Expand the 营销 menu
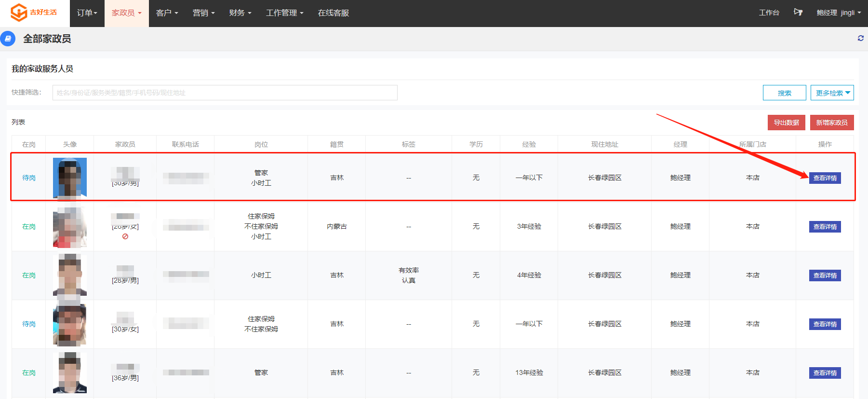This screenshot has width=868, height=399. click(x=204, y=13)
